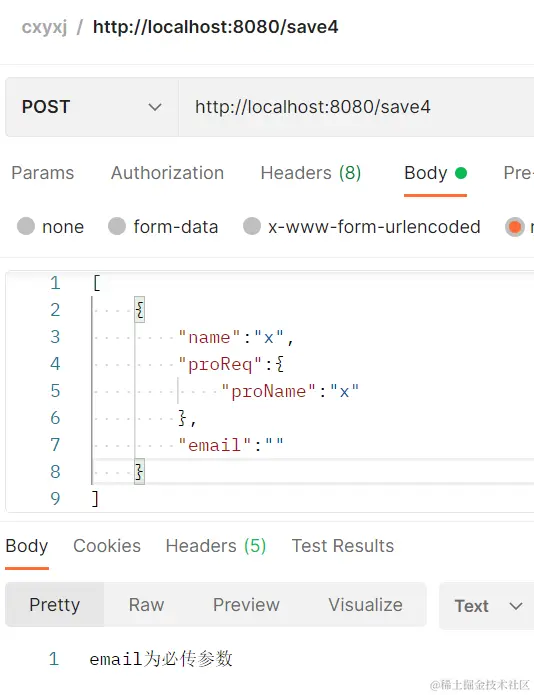This screenshot has width=534, height=695.
Task: Open the Params request tab
Action: coord(43,173)
